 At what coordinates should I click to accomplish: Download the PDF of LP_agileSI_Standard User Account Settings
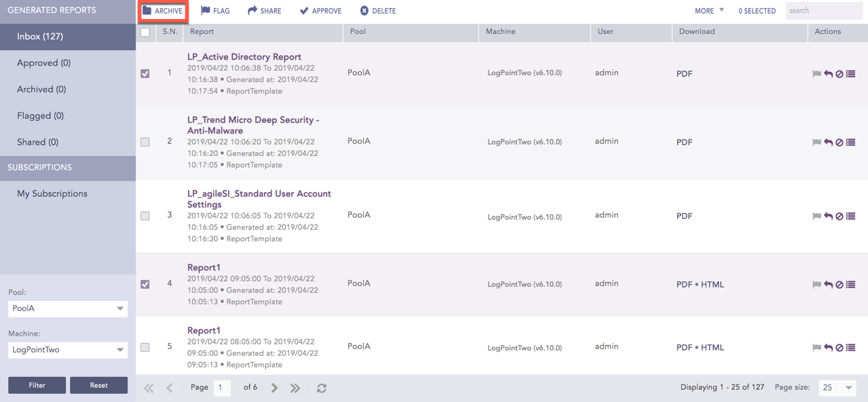[684, 216]
